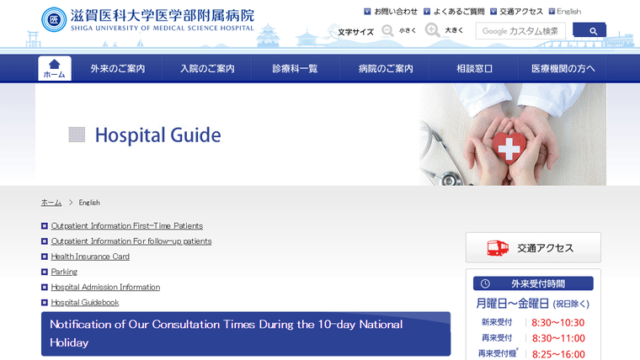This screenshot has width=640, height=360.
Task: Open the 外来のご案内 menu
Action: click(x=118, y=69)
